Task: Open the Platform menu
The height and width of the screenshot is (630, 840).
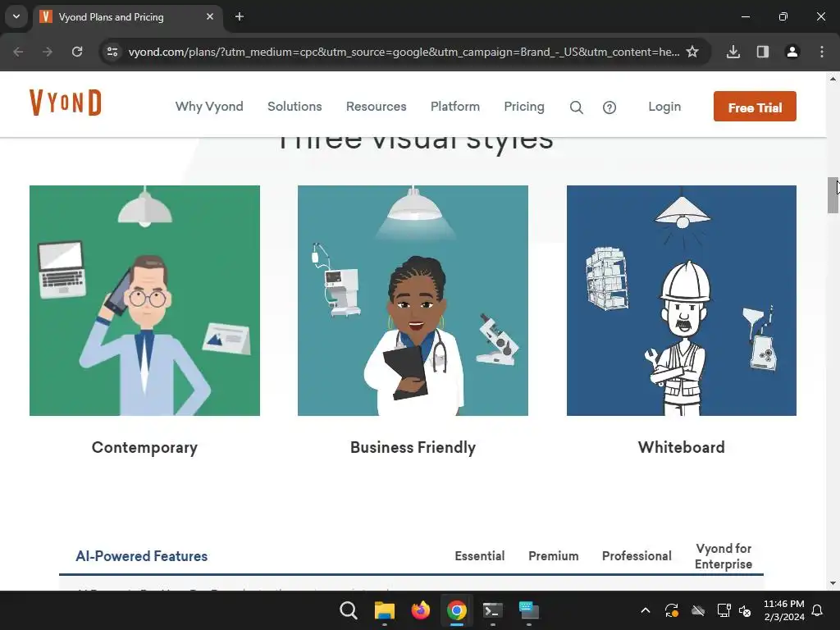Action: click(x=455, y=107)
